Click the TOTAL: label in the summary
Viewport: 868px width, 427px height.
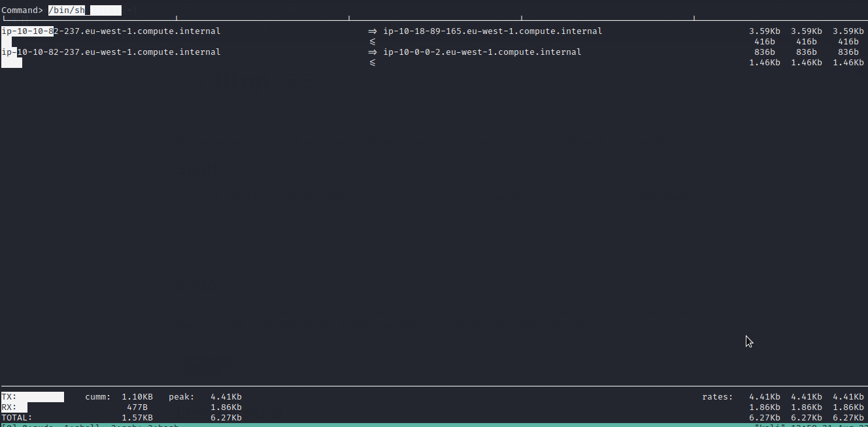click(x=17, y=418)
